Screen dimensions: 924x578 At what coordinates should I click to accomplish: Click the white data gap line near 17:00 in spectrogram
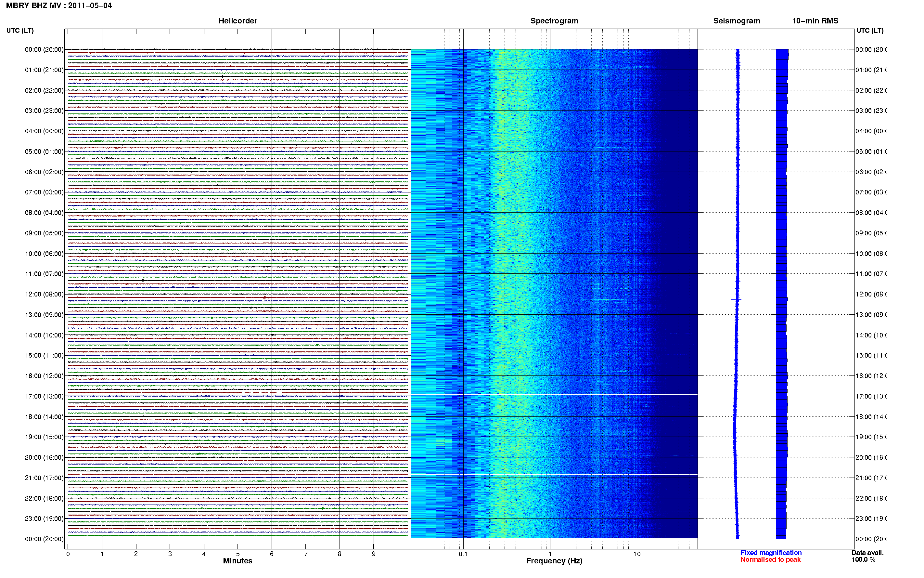(x=554, y=395)
